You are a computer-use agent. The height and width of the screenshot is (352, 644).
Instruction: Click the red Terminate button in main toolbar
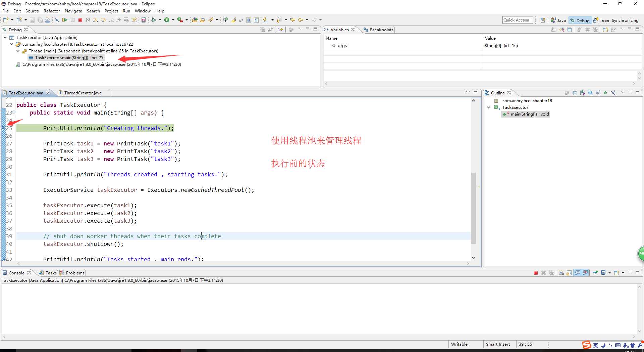coord(80,20)
